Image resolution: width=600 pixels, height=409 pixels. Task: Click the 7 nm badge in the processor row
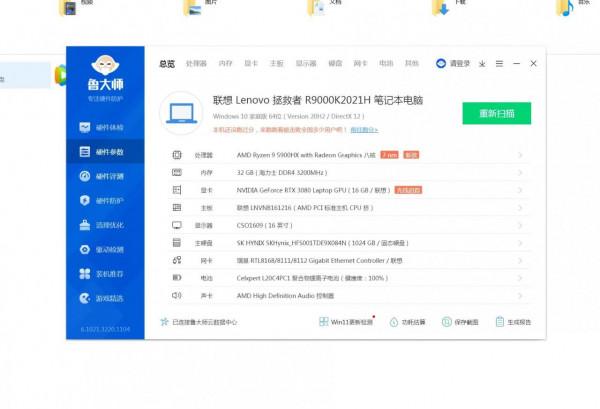[x=390, y=155]
